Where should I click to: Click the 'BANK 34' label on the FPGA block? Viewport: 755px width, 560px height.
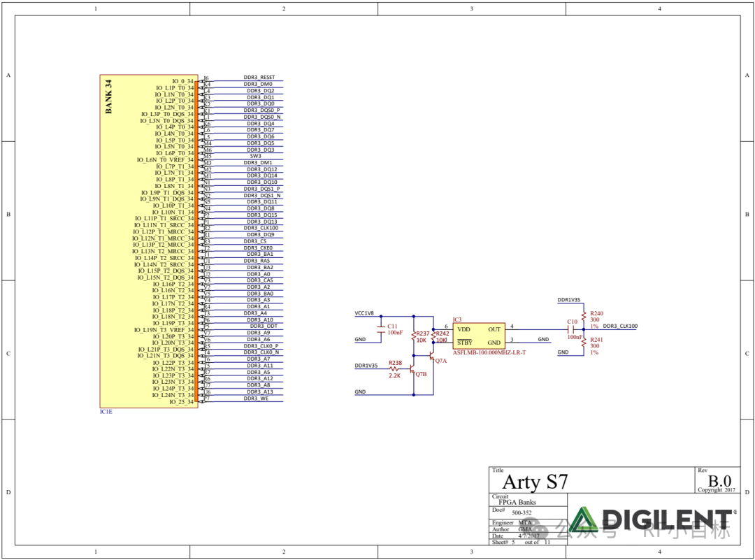108,96
